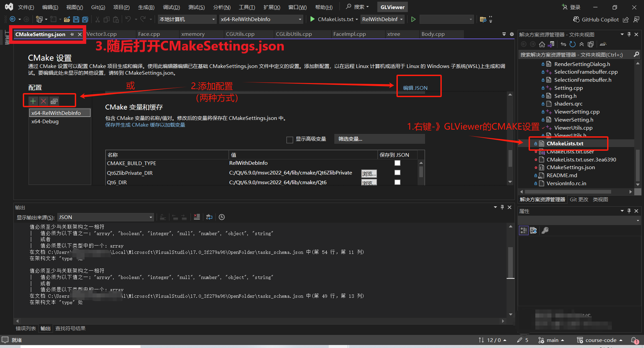Open the Git(G) menu
The height and width of the screenshot is (348, 644).
click(x=98, y=7)
